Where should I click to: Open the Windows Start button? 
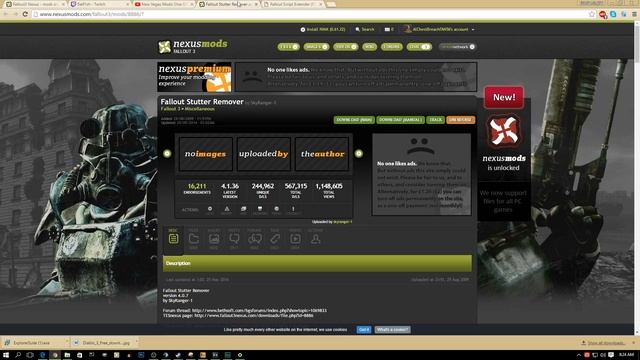6,355
